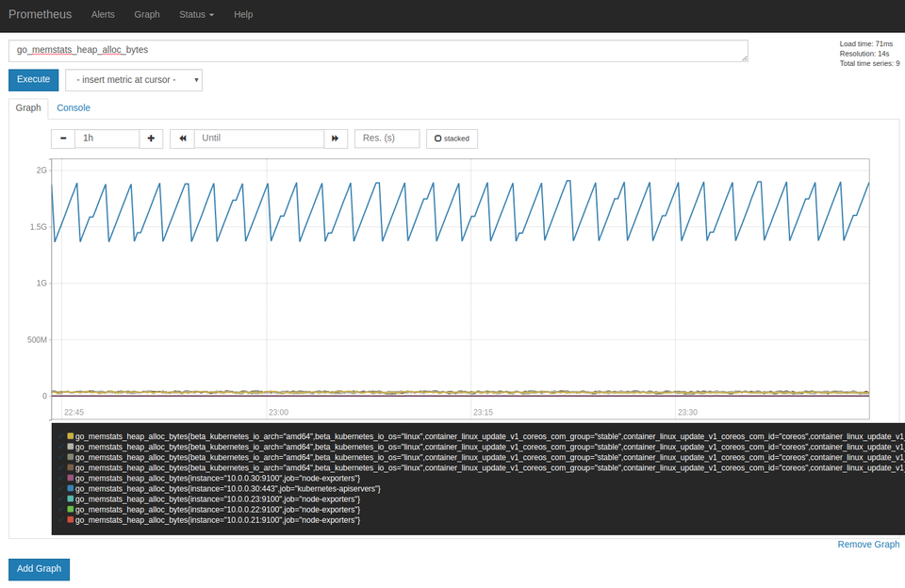Toggle the 10.0.0.30:9100 node-exporters legend entry
The width and height of the screenshot is (905, 588).
[x=216, y=479]
